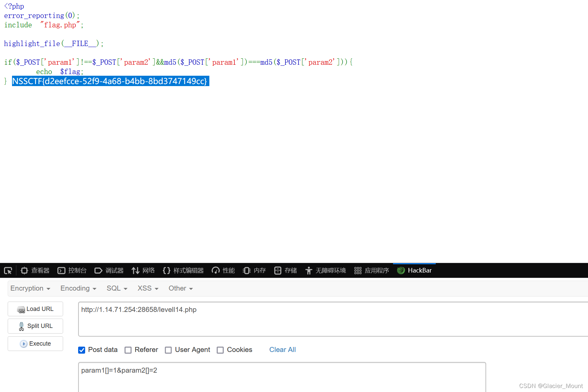The width and height of the screenshot is (588, 392).
Task: Open the 样式编辑器 (Style Editor)
Action: (x=183, y=270)
